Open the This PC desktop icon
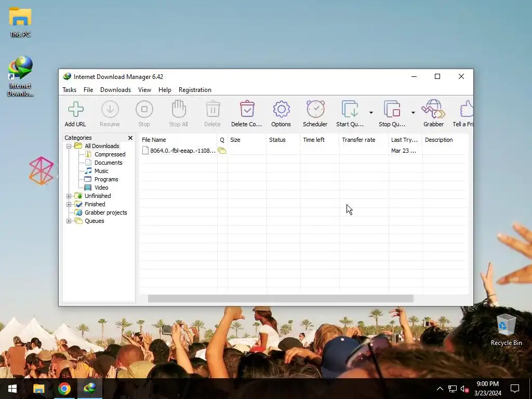 [20, 22]
